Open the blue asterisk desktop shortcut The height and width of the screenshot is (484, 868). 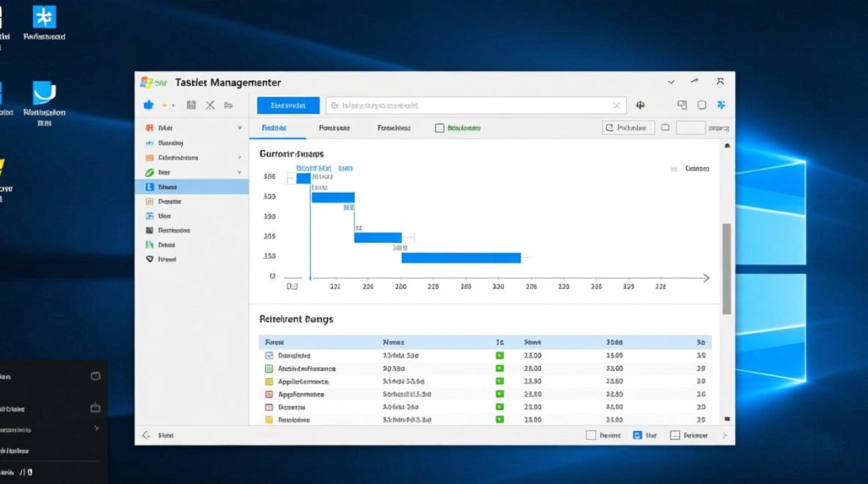(44, 17)
